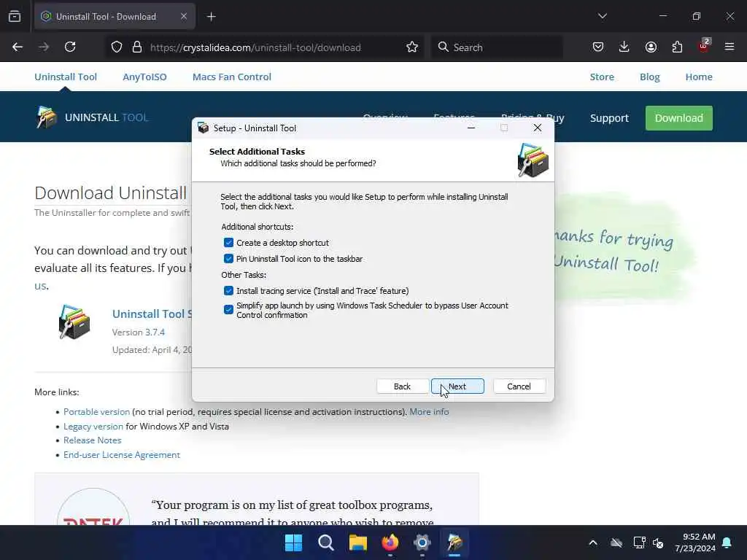Close the Setup - Uninstall Tool dialog
The height and width of the screenshot is (560, 747).
(538, 128)
